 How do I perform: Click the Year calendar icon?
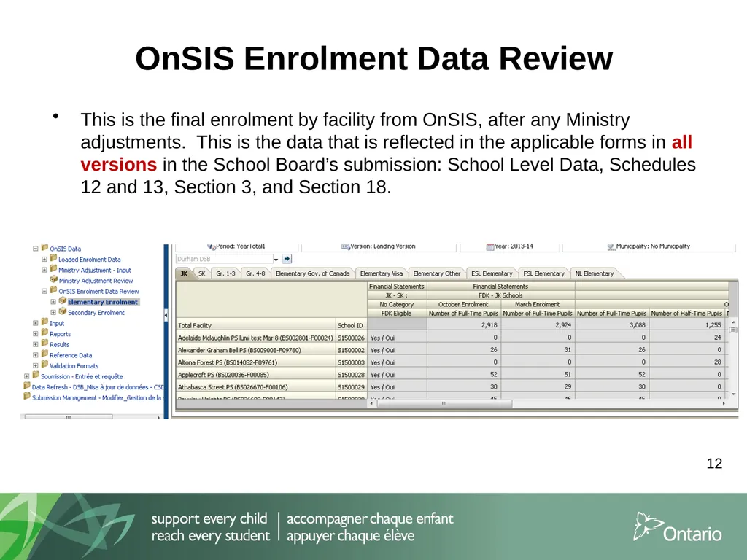pos(489,246)
